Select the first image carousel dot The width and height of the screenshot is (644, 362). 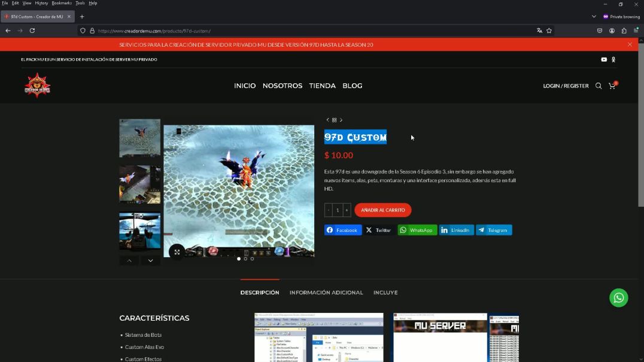click(239, 259)
